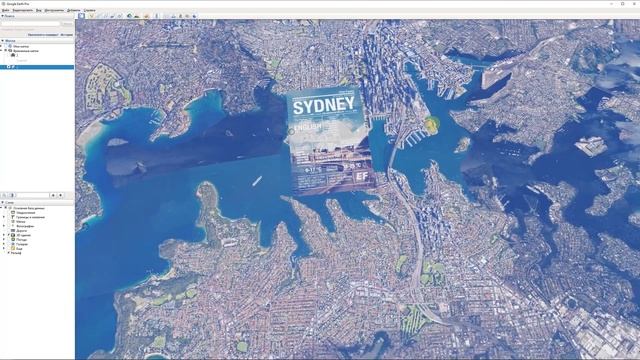Click the Gallery layer icon
The width and height of the screenshot is (640, 360).
(x=13, y=244)
